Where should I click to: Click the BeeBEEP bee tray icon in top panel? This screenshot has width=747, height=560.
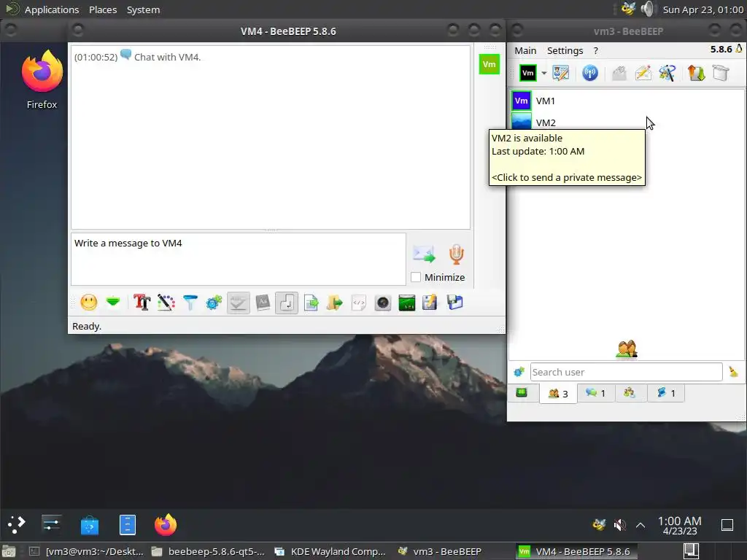point(628,9)
